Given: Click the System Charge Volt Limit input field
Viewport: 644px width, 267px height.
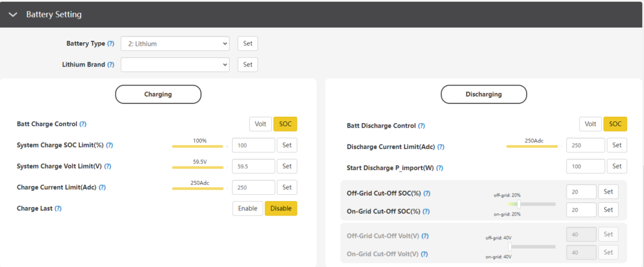Looking at the screenshot, I should (253, 166).
